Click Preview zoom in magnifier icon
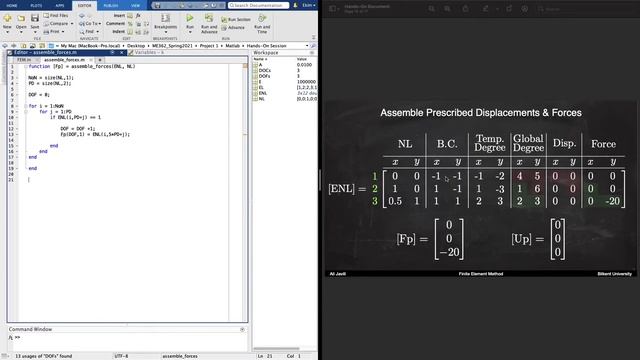The width and height of the screenshot is (640, 360). point(447,9)
